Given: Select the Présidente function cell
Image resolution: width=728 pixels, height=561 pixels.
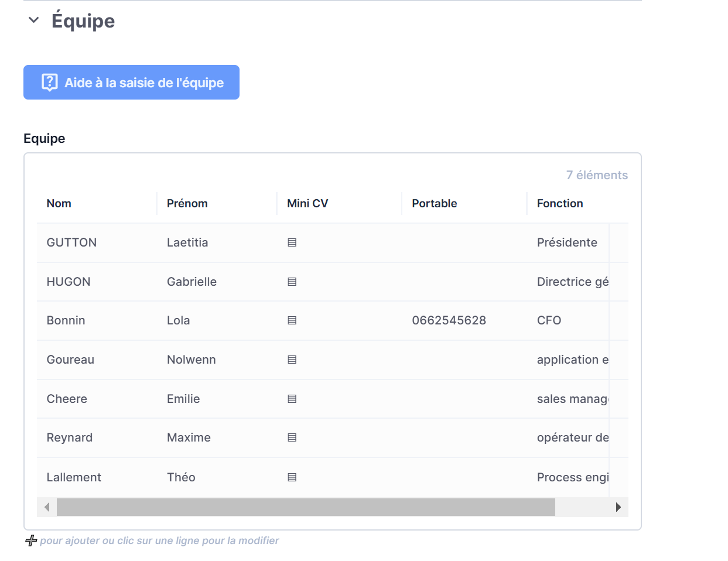Looking at the screenshot, I should [x=566, y=242].
